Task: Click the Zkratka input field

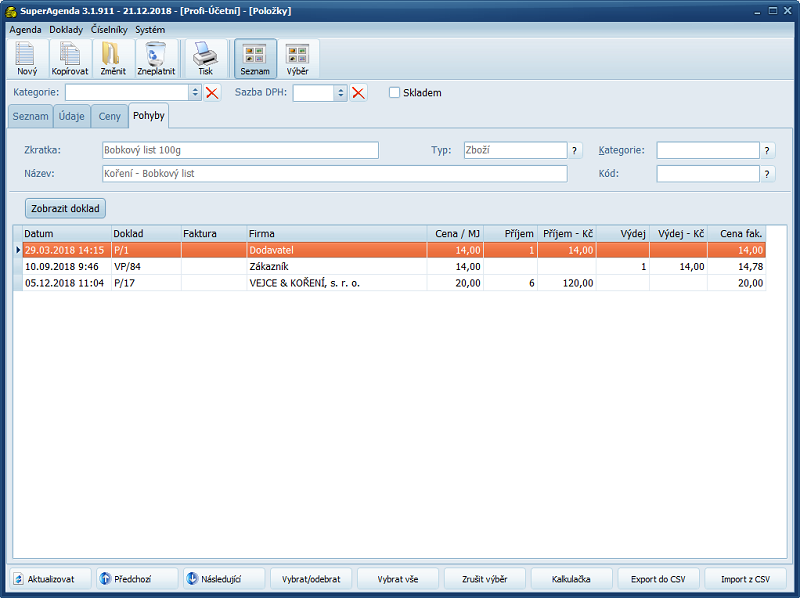Action: pyautogui.click(x=240, y=151)
